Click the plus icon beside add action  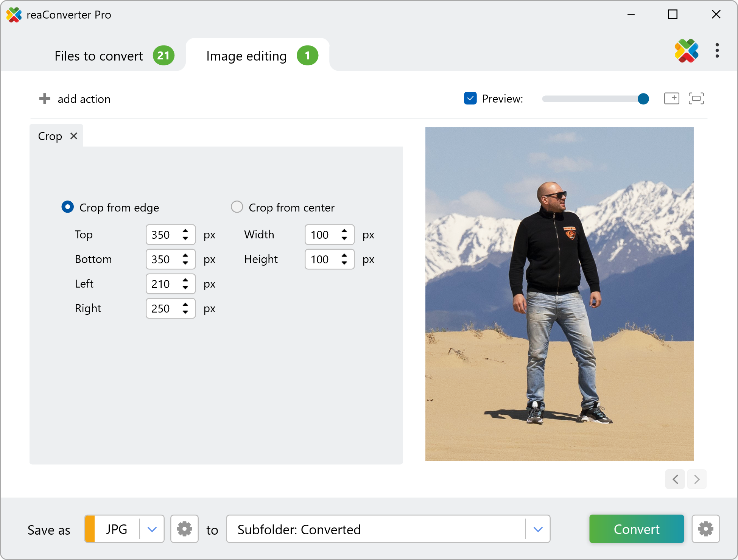[45, 99]
